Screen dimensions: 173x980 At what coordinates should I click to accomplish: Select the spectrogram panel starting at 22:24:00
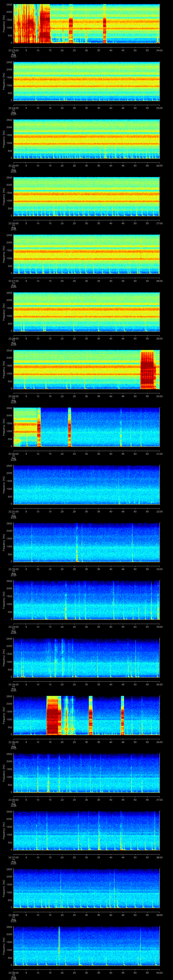[87, 81]
